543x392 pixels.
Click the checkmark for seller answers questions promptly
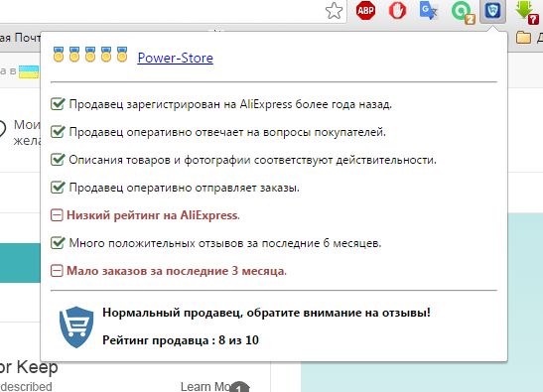tap(58, 131)
